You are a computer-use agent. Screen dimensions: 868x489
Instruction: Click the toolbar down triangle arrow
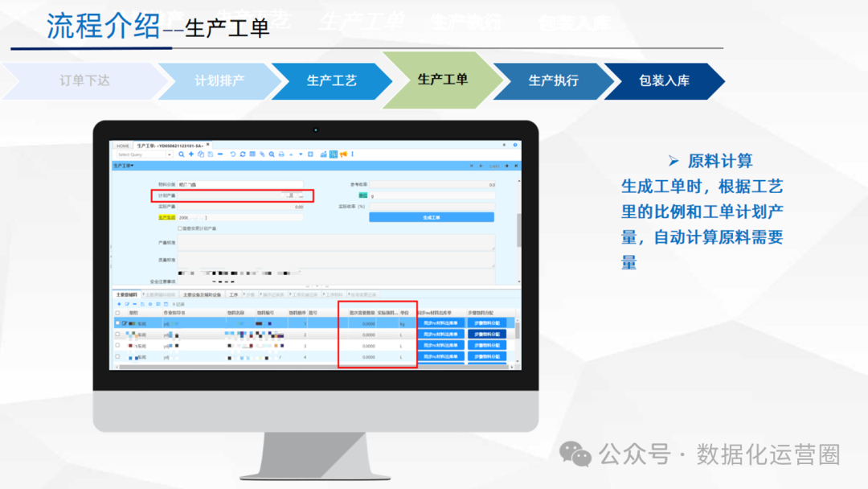301,154
